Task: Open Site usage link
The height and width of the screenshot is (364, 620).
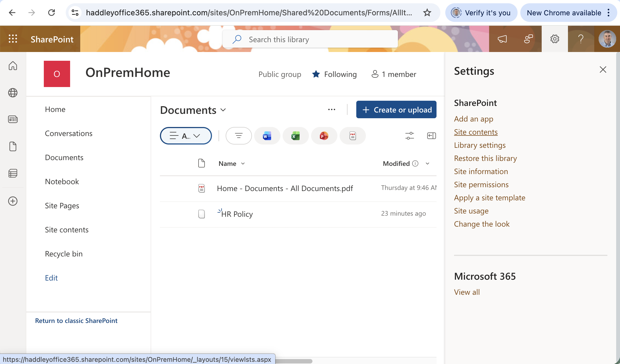Action: tap(471, 211)
